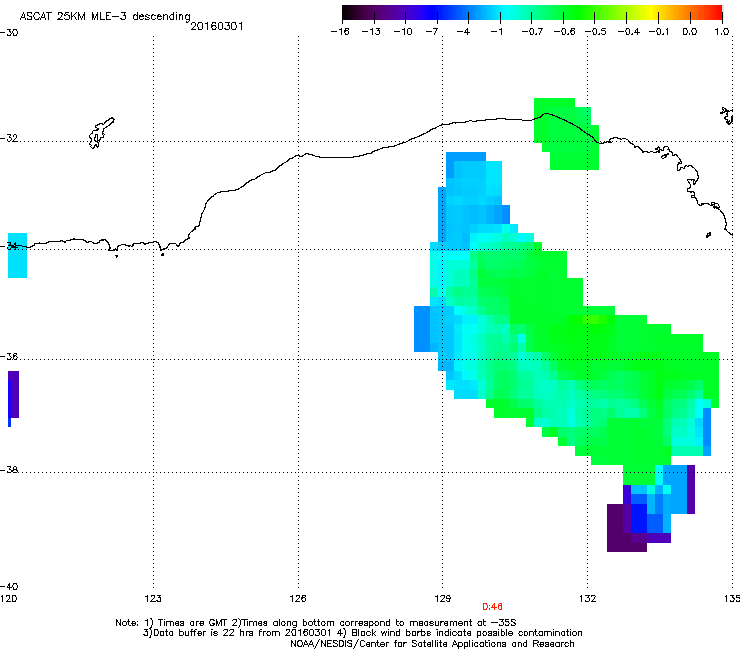Click colorbar label -13
Image resolution: width=740 pixels, height=650 pixels.
click(371, 32)
